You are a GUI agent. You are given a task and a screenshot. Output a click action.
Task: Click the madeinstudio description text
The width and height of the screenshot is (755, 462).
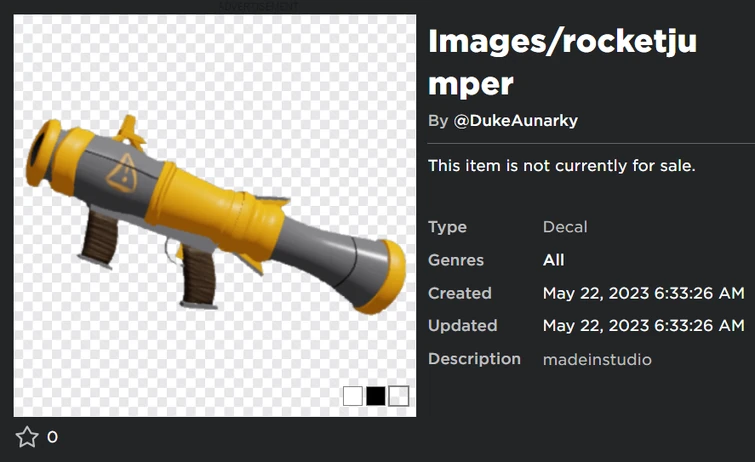pos(597,359)
